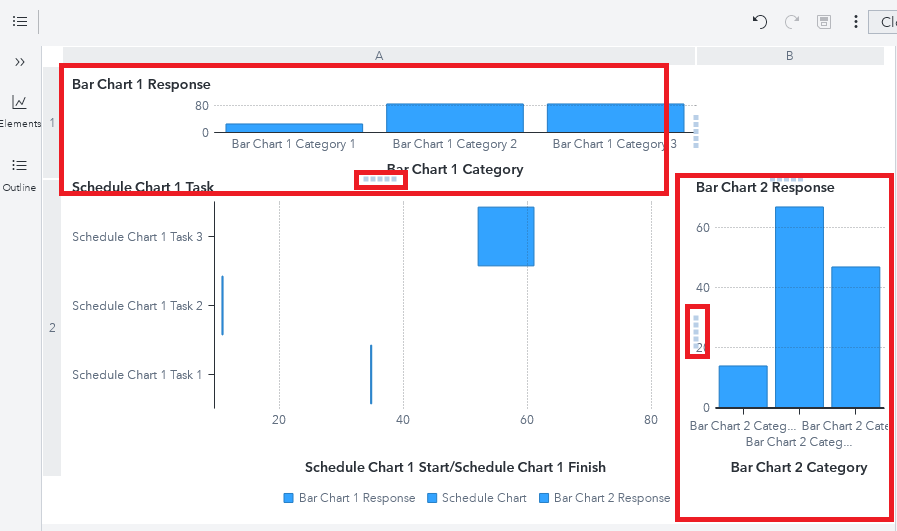Select column A header

tap(379, 56)
